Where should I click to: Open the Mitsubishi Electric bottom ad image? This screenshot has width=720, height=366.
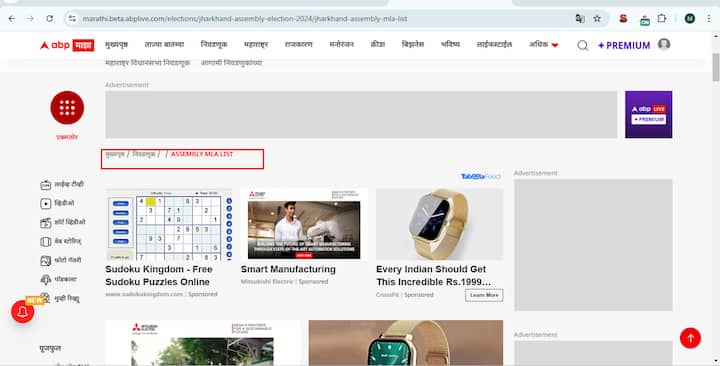pyautogui.click(x=203, y=343)
